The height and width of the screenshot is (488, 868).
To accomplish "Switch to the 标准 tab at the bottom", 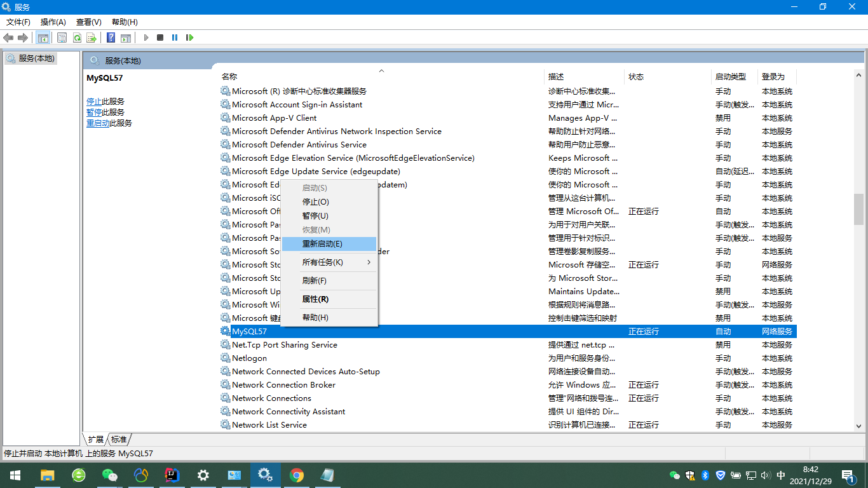I will coord(117,438).
